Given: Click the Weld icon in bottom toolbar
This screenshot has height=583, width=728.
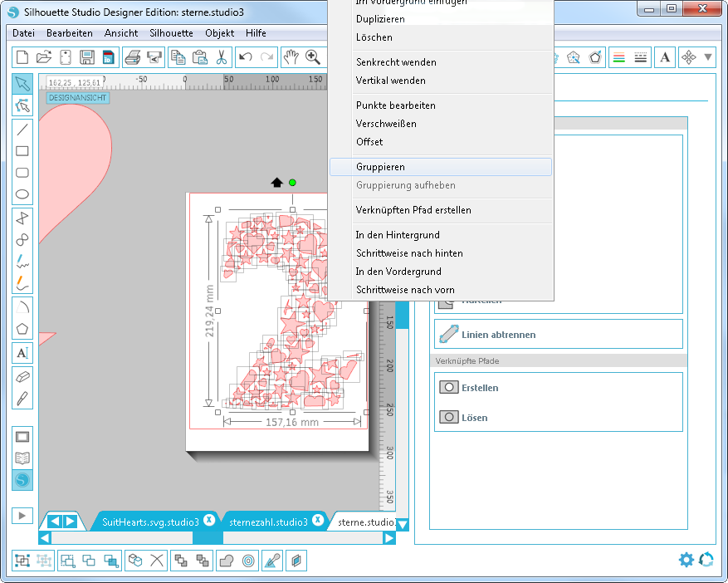Looking at the screenshot, I should (x=226, y=561).
